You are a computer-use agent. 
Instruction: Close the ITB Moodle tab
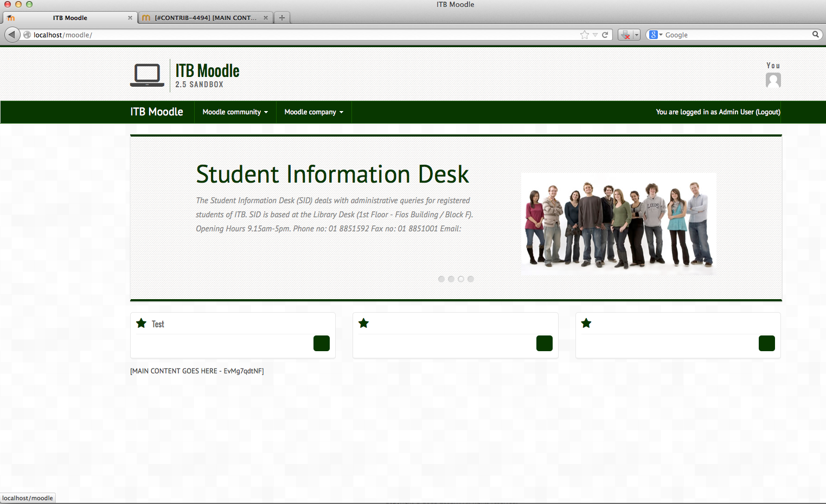coord(130,18)
